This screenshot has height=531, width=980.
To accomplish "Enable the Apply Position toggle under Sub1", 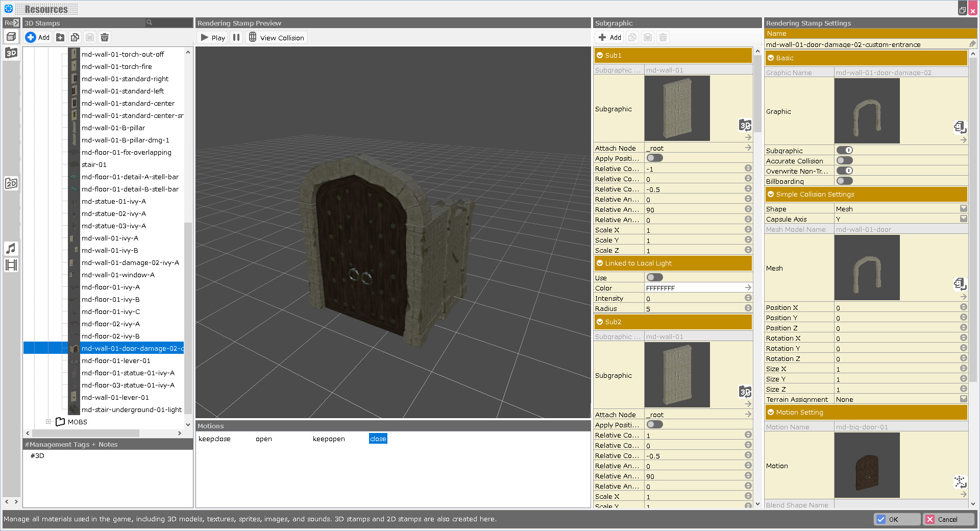I will tap(654, 158).
